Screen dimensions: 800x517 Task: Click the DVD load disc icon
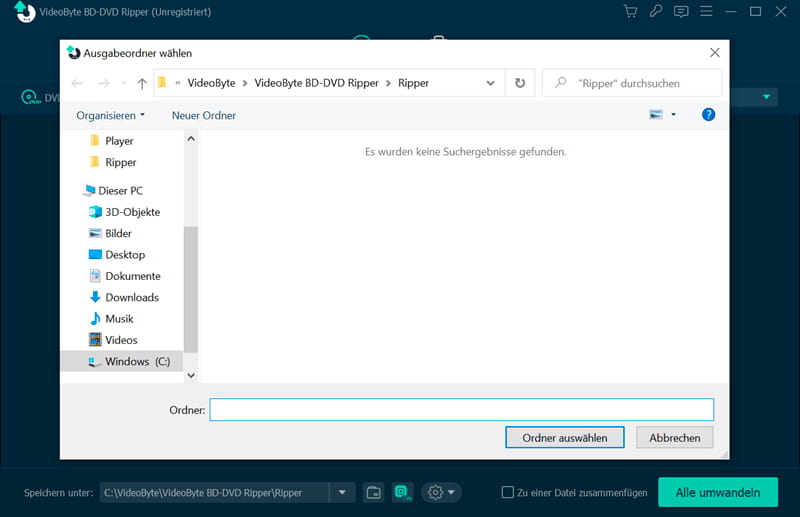coord(31,97)
